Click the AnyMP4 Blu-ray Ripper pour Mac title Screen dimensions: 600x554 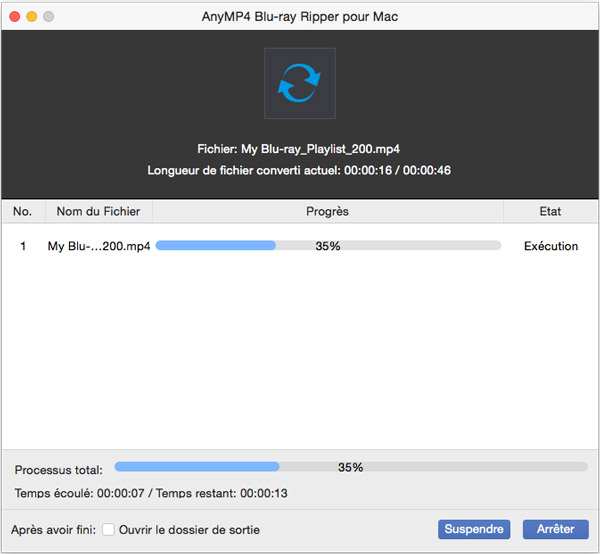pos(300,17)
